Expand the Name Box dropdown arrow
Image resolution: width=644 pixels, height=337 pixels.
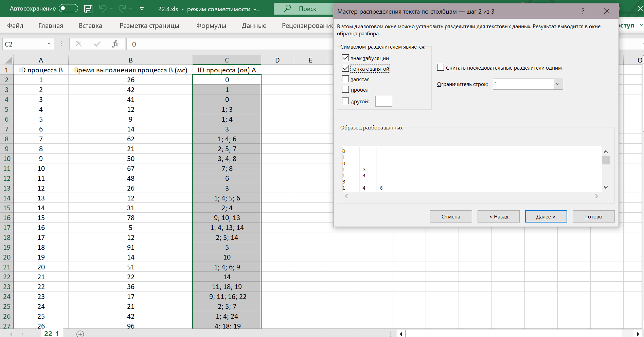click(x=49, y=44)
